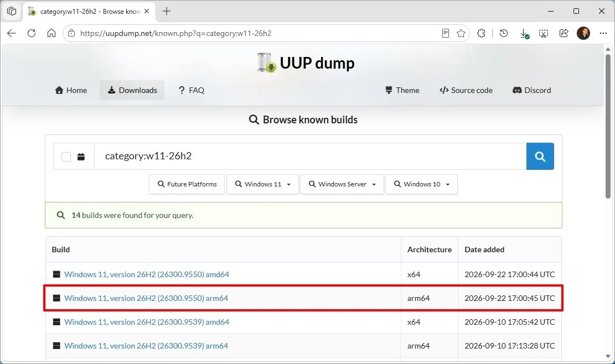Open a new tab with plus icon
The height and width of the screenshot is (364, 615).
[167, 12]
